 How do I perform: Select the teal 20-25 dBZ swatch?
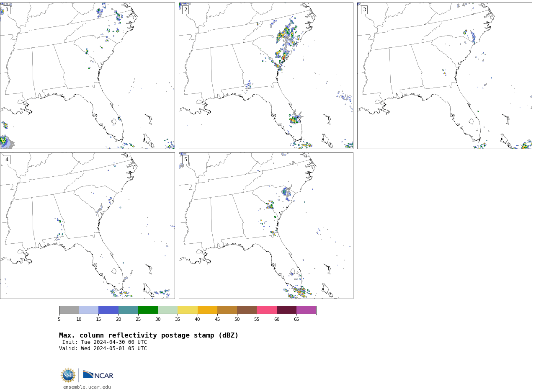tap(128, 310)
